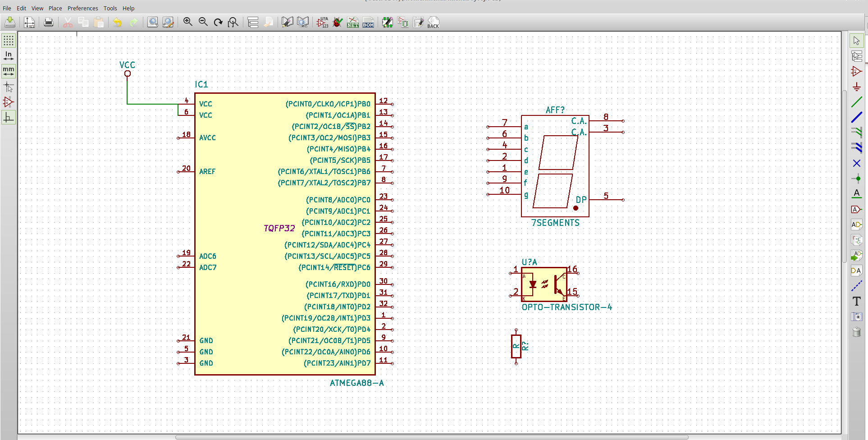
Task: Select the Place Bus tool
Action: 856,117
